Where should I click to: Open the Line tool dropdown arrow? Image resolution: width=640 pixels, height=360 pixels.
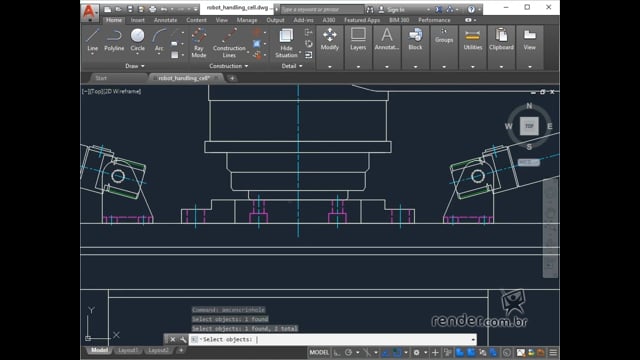[93, 54]
